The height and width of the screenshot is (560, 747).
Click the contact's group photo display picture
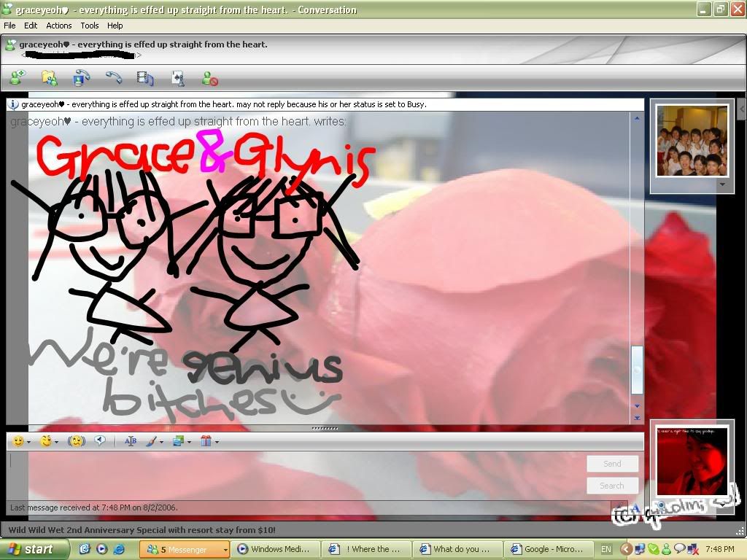point(692,141)
